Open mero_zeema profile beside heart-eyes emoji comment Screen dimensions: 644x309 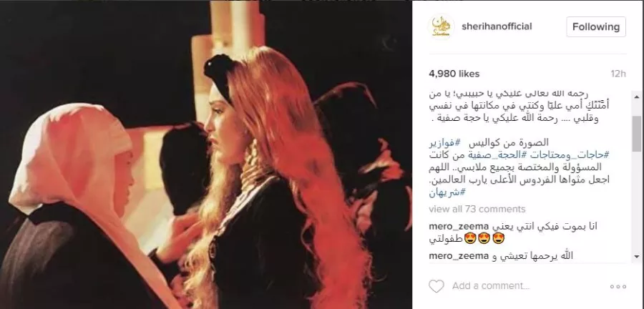click(x=459, y=226)
